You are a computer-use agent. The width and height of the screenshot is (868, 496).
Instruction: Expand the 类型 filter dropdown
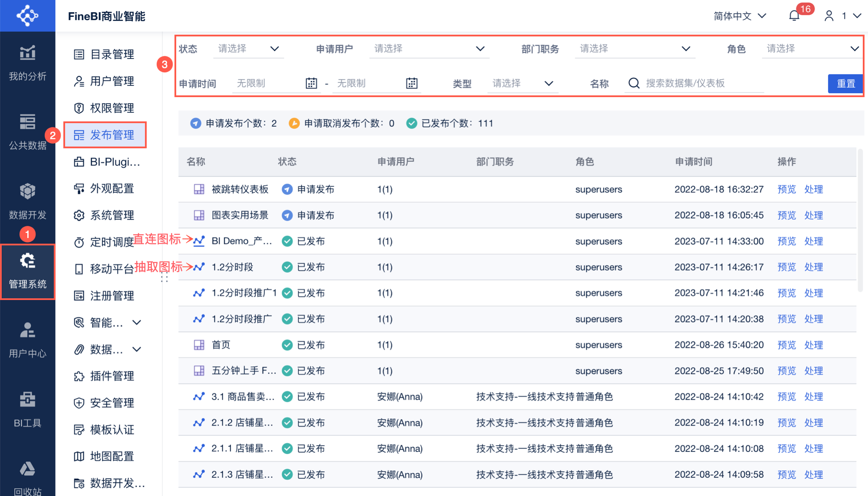coord(523,83)
